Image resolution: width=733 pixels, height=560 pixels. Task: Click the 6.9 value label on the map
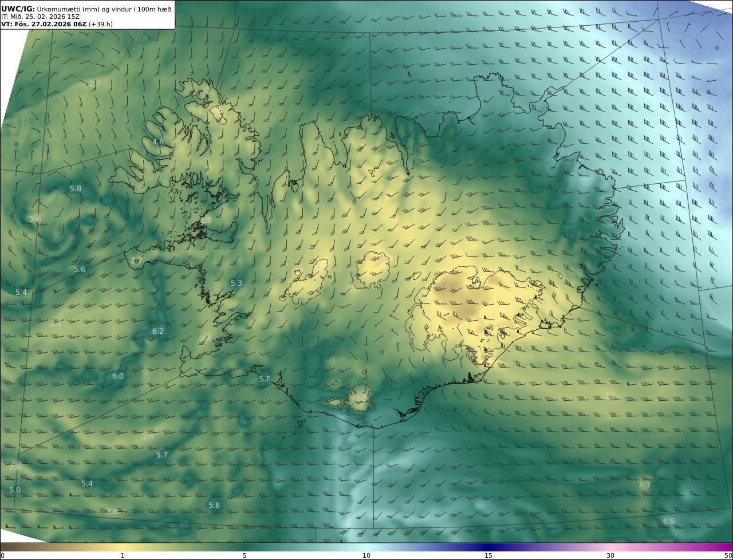(669, 521)
